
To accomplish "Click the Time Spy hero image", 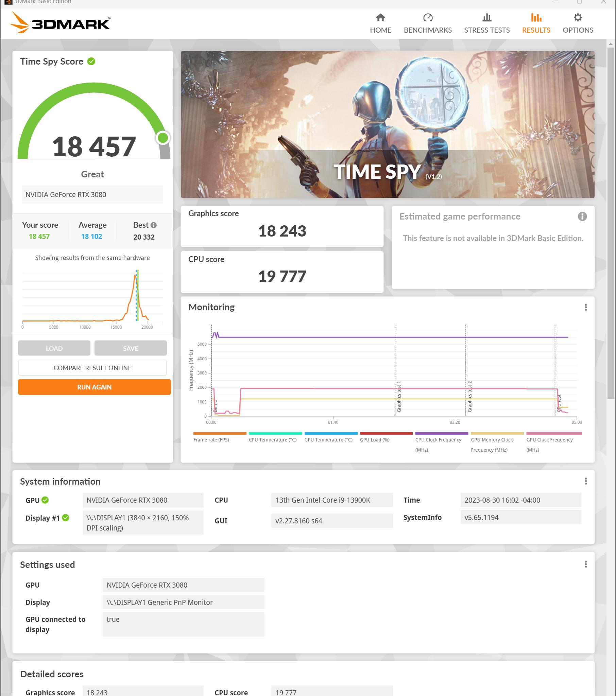I will [388, 125].
